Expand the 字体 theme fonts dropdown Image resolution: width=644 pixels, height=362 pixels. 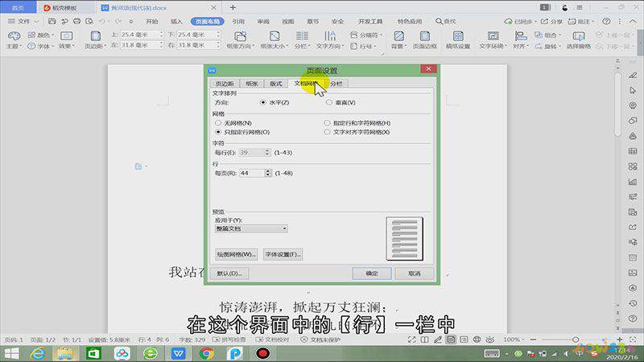click(x=52, y=47)
